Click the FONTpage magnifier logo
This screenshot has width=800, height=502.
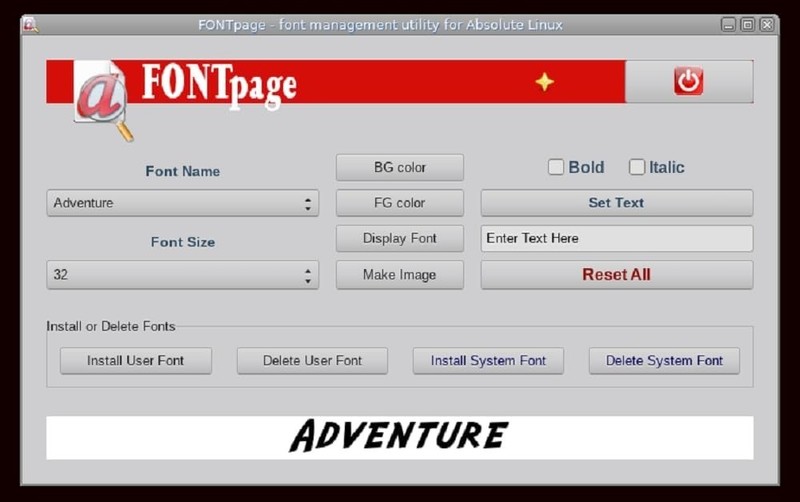(x=102, y=99)
